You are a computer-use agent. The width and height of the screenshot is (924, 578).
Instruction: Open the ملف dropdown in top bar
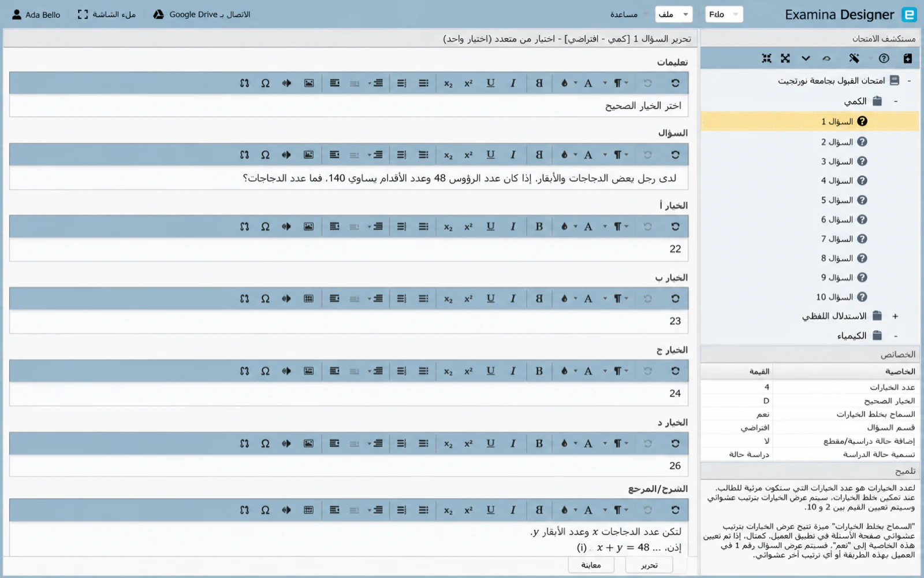673,14
